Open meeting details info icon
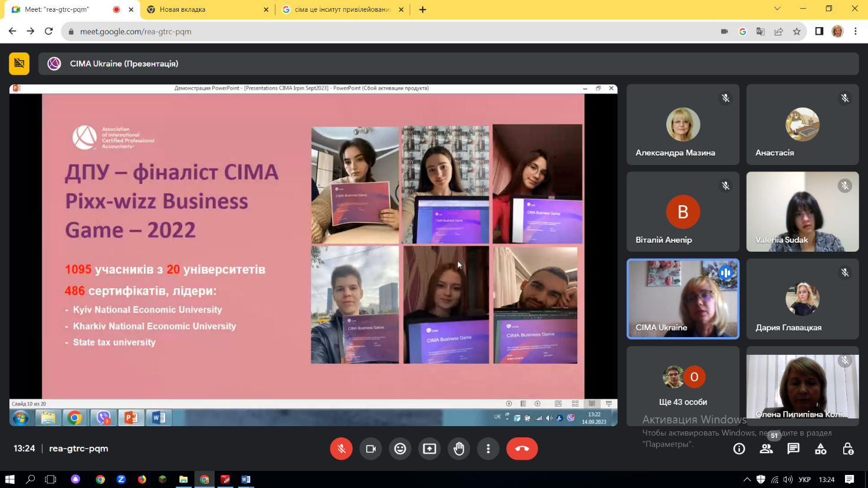The width and height of the screenshot is (868, 488). coord(739,449)
